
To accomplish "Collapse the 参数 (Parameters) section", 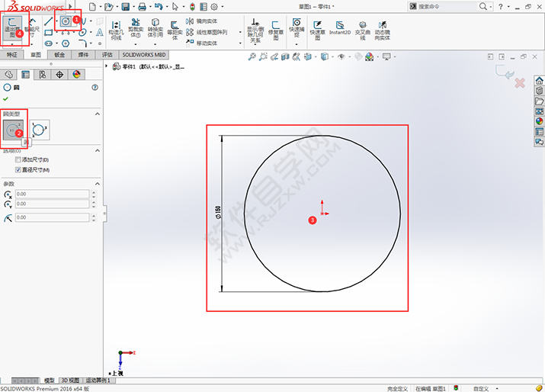I will (97, 184).
